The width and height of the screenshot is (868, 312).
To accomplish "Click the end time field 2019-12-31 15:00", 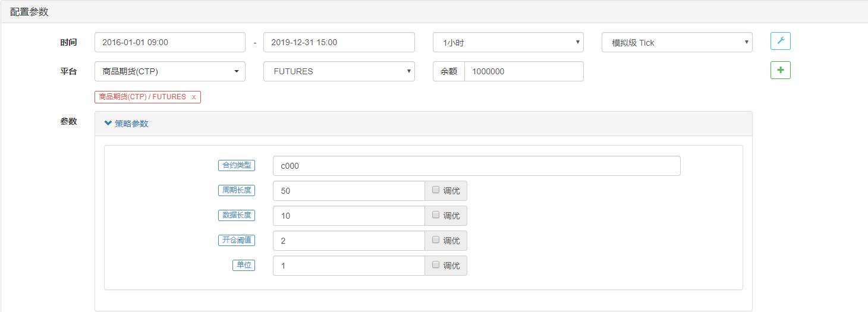I will point(338,42).
